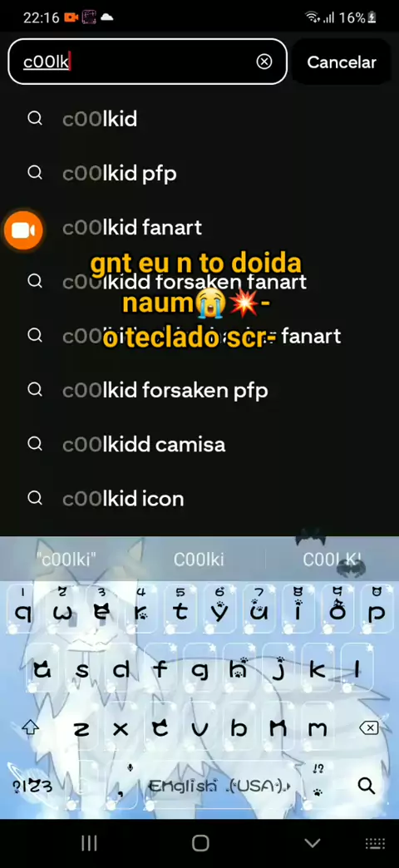Viewport: 399px width, 868px height.
Task: Pick the "c00lki" keyboard word suggestion
Action: pos(66,560)
